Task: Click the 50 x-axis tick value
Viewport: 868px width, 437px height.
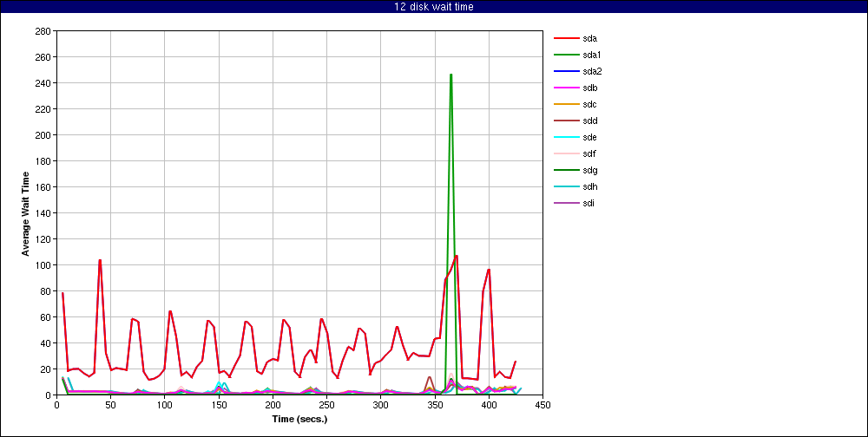Action: click(x=111, y=405)
